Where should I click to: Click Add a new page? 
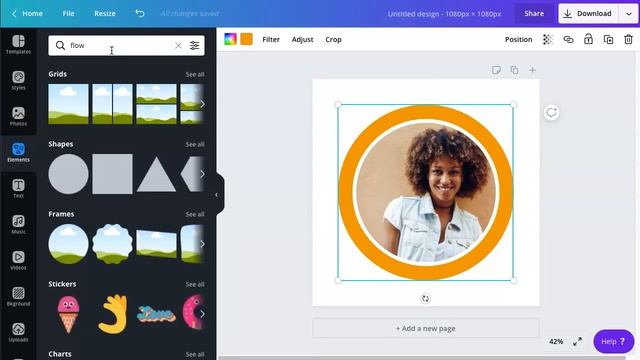tap(426, 328)
